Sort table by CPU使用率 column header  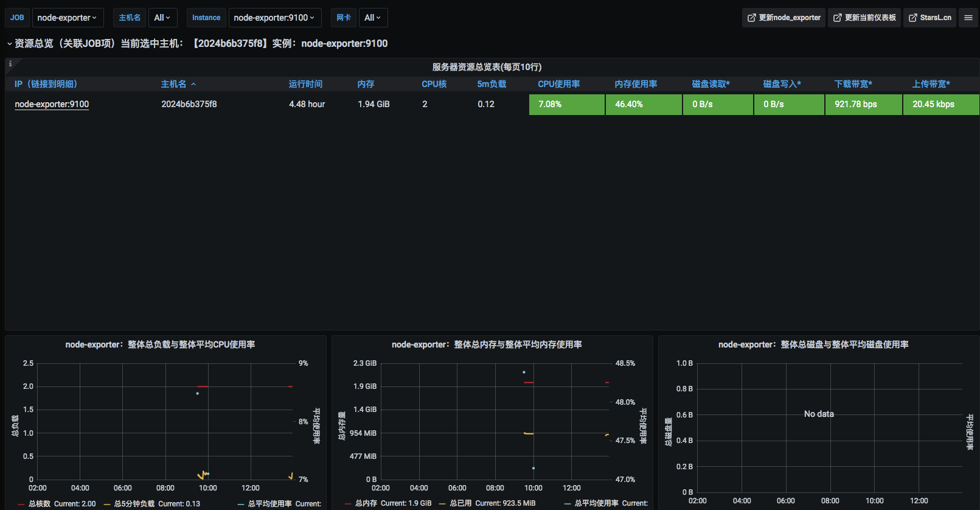click(x=559, y=84)
